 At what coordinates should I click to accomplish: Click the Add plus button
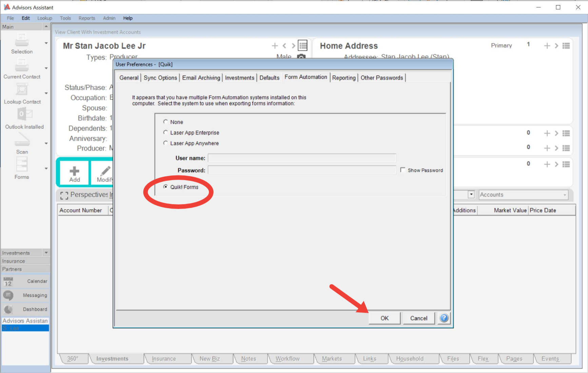tap(75, 174)
